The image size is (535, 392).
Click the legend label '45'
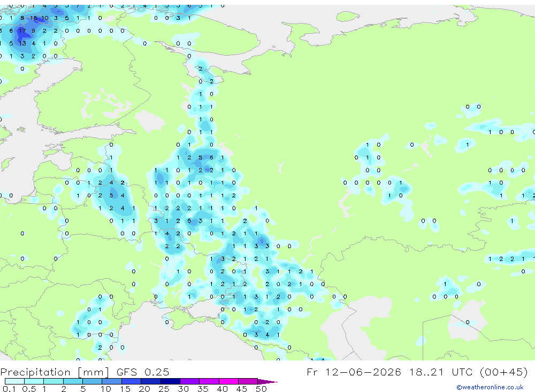(242, 389)
